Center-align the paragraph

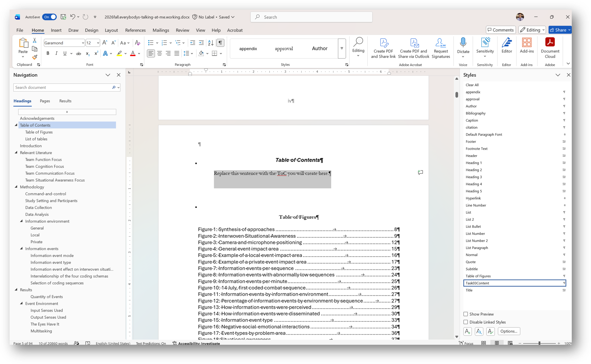coord(159,53)
